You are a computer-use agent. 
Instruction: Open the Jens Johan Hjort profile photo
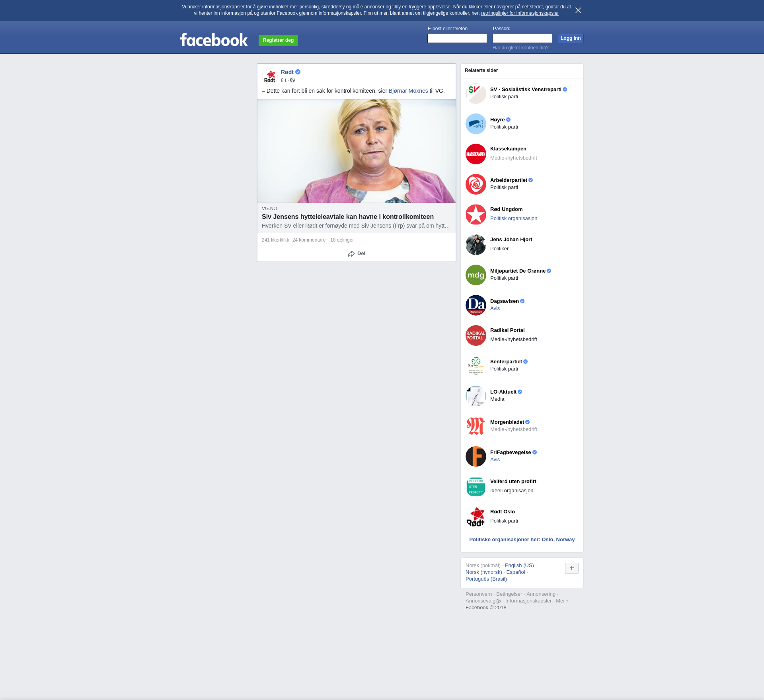476,245
